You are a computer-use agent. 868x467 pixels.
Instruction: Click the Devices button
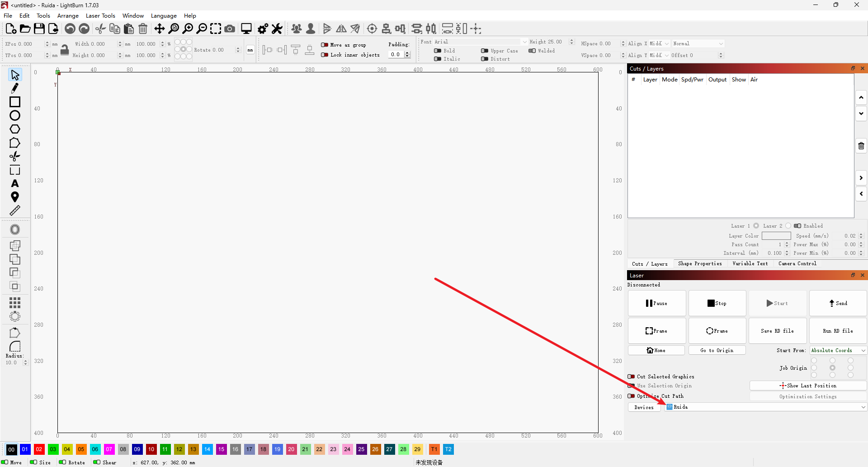(644, 407)
